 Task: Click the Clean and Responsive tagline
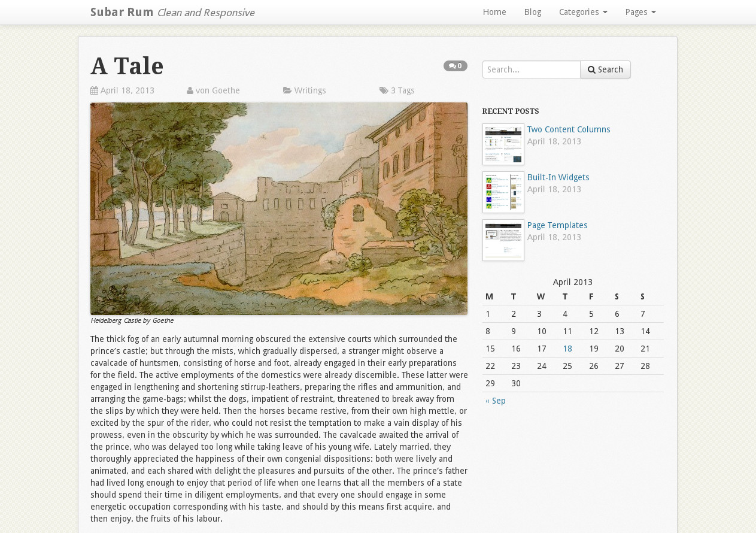(206, 13)
